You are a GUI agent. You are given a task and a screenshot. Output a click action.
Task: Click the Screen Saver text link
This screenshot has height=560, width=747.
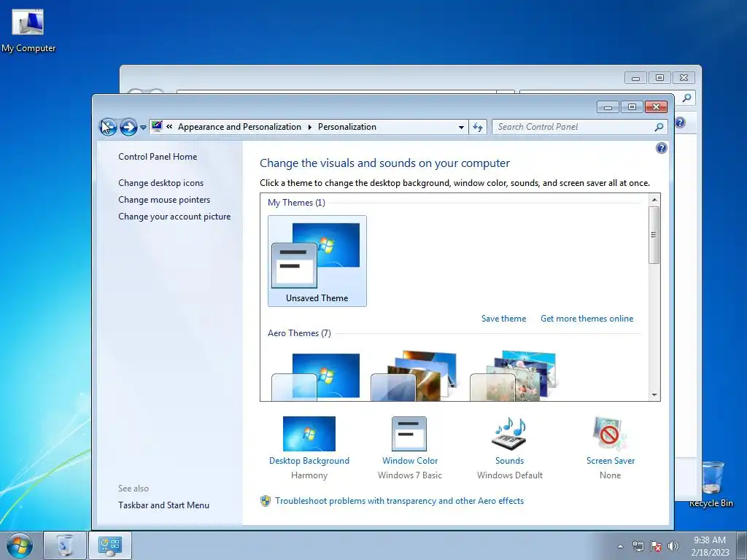tap(611, 461)
